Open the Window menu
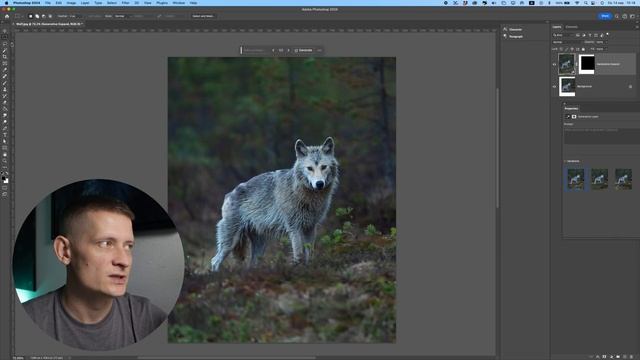Viewport: 640px width, 360px height. click(178, 3)
